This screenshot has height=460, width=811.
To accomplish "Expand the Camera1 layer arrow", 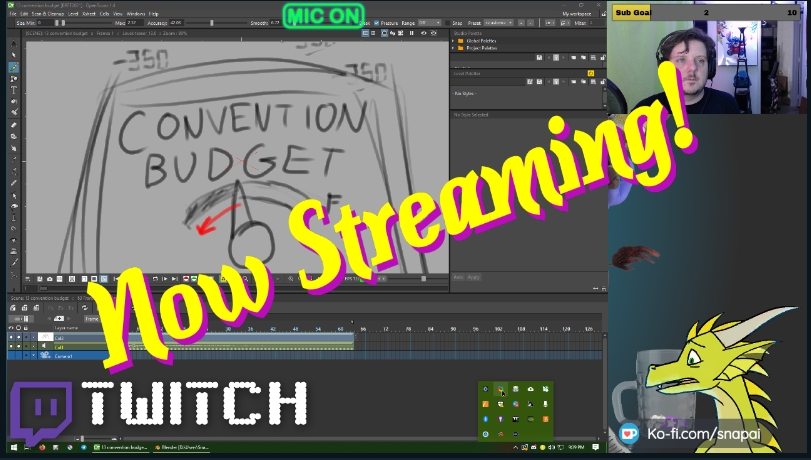I will (x=34, y=355).
